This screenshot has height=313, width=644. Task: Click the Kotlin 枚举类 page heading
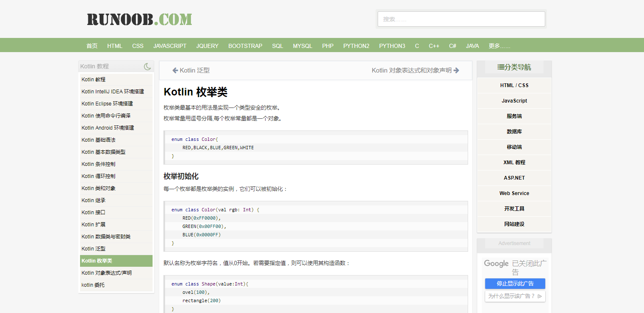(x=195, y=92)
